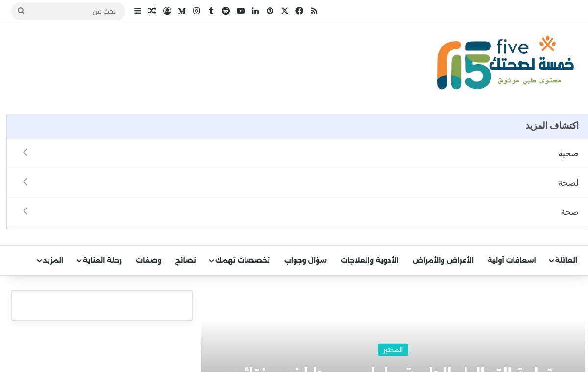
Task: Click the صحة link text
Action: coord(570,212)
